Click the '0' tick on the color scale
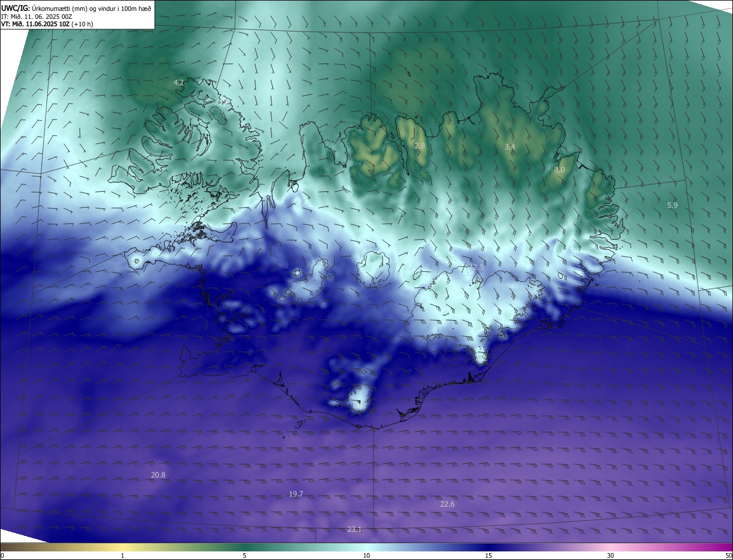The height and width of the screenshot is (560, 733). pos(2,555)
